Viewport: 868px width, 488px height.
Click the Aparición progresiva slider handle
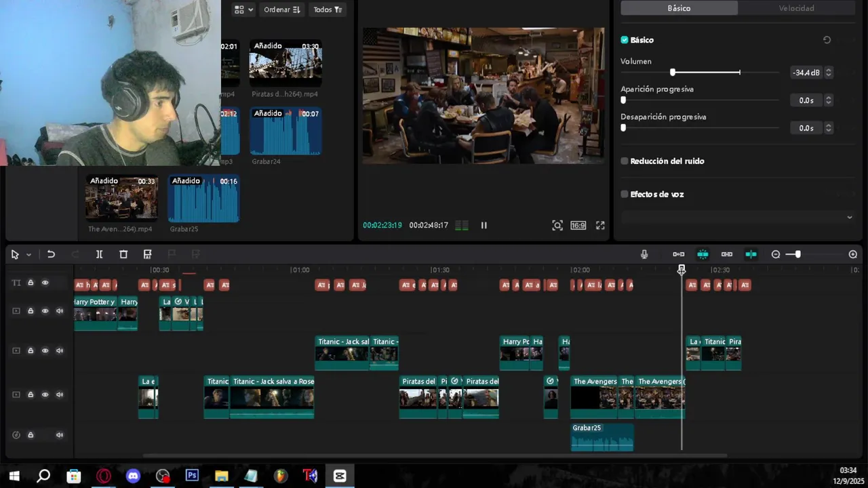point(623,100)
